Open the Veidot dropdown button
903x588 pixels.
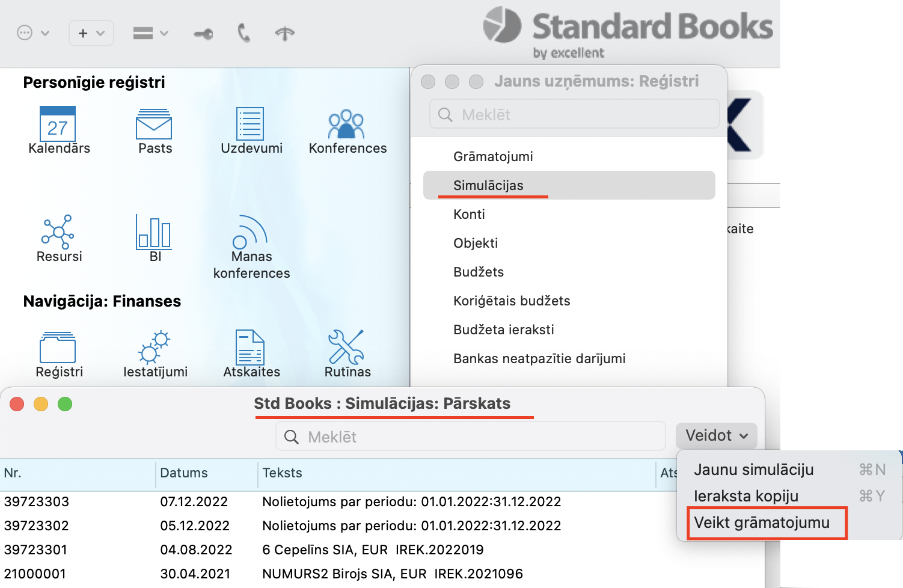717,436
